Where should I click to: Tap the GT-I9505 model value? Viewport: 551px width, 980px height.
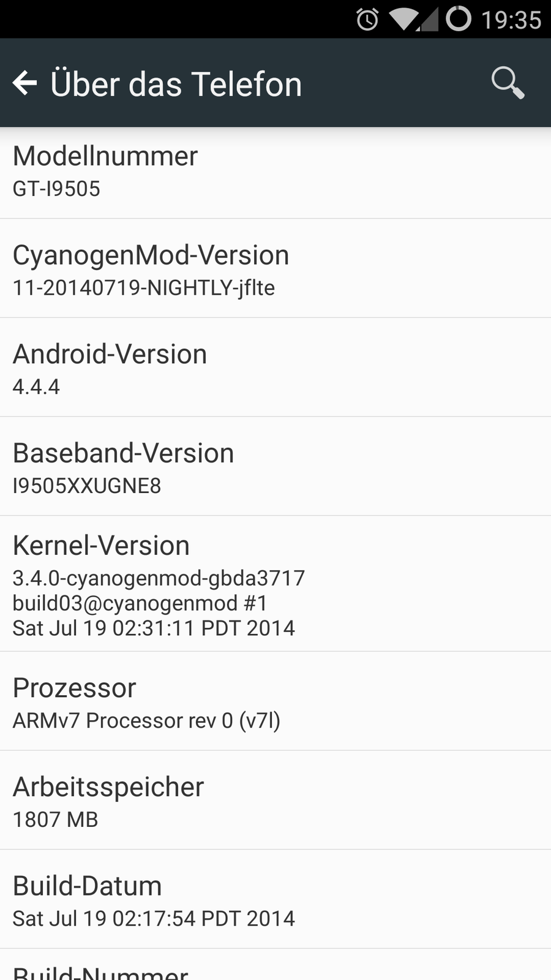[56, 189]
